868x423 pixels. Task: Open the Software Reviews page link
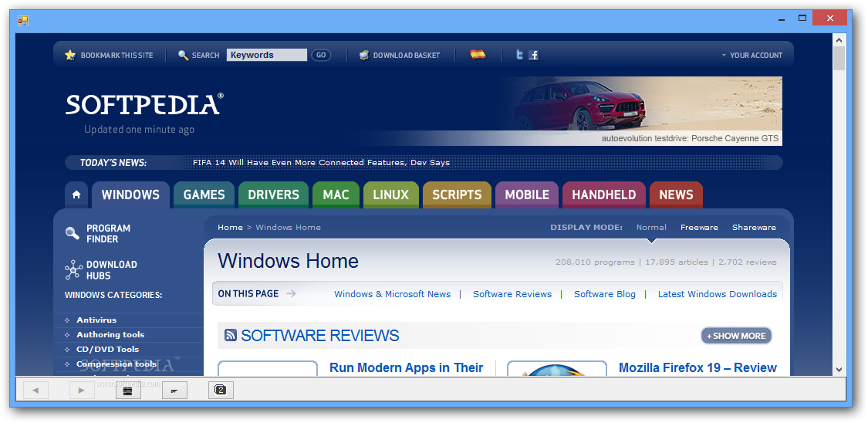click(x=512, y=294)
